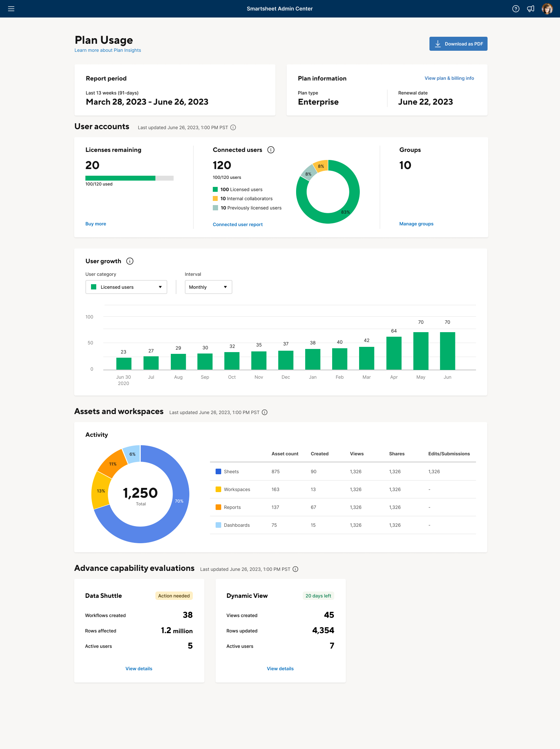This screenshot has width=560, height=749.
Task: Click info icon next to Connected users
Action: coord(271,150)
